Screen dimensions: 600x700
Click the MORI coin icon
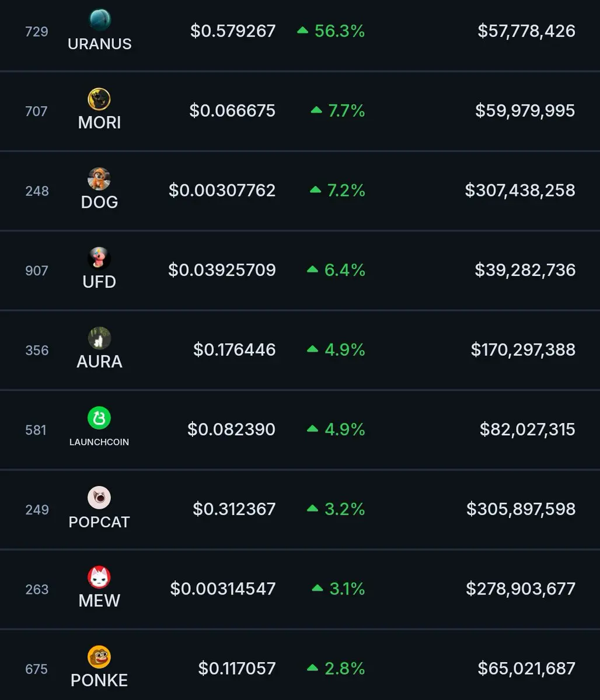pyautogui.click(x=99, y=99)
